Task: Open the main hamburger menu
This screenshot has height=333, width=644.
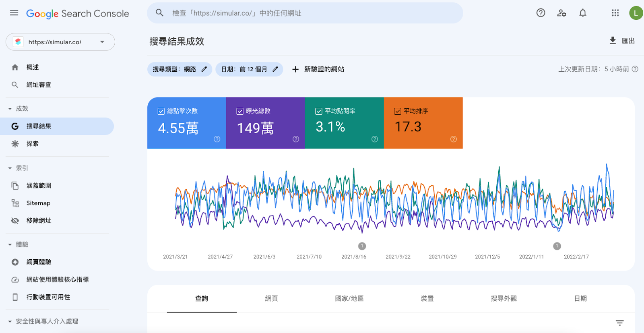Action: coord(14,13)
